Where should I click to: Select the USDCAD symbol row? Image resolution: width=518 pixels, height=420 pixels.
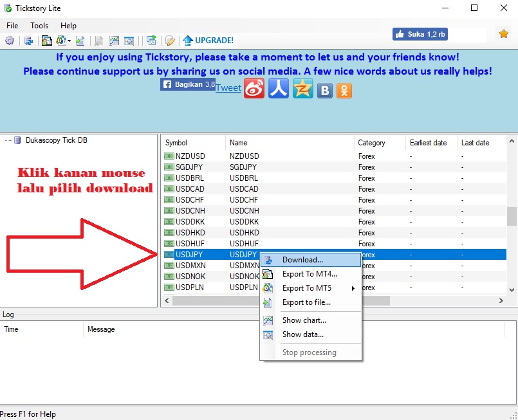335,189
